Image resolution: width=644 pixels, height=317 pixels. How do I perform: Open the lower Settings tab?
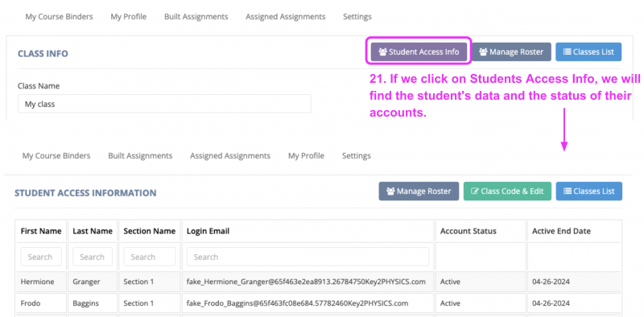point(357,155)
